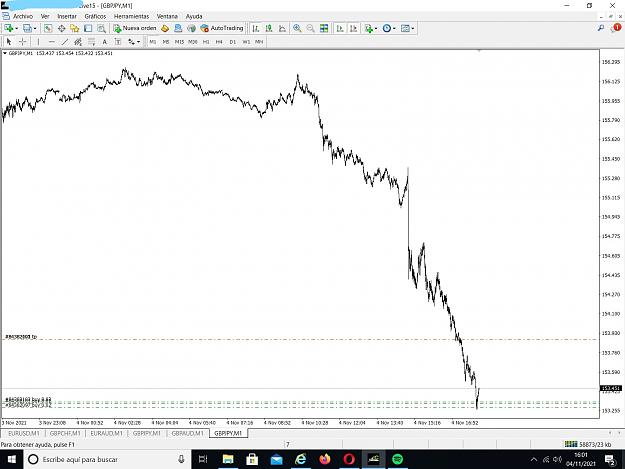Select the Fibonacci Retracement tool
Image resolution: width=625 pixels, height=469 pixels.
tap(91, 41)
